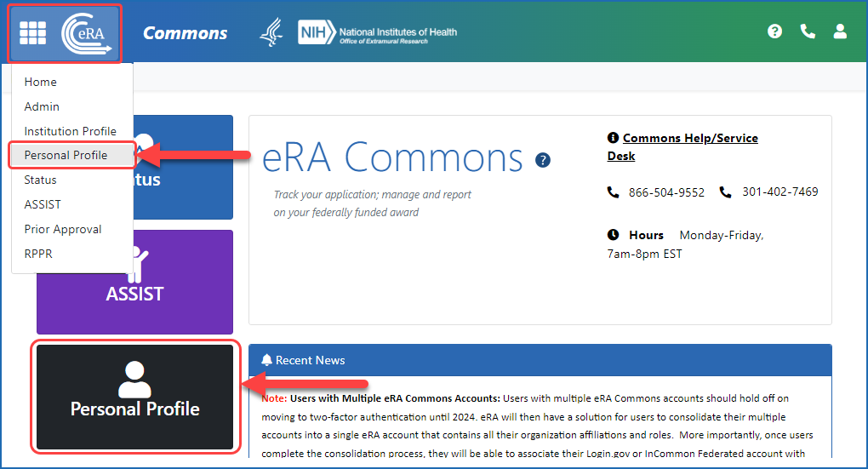Screen dimensions: 868x469
Task: Click the phone icon beside 301-402-7469
Action: point(725,192)
